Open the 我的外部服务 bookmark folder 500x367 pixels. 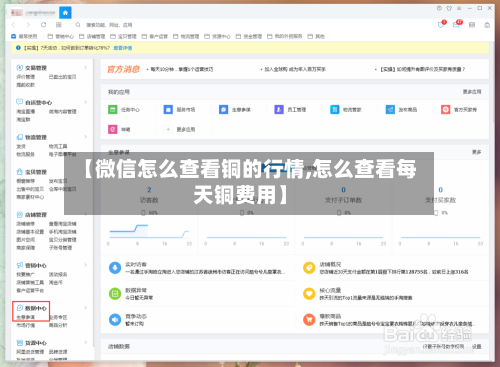tap(285, 36)
